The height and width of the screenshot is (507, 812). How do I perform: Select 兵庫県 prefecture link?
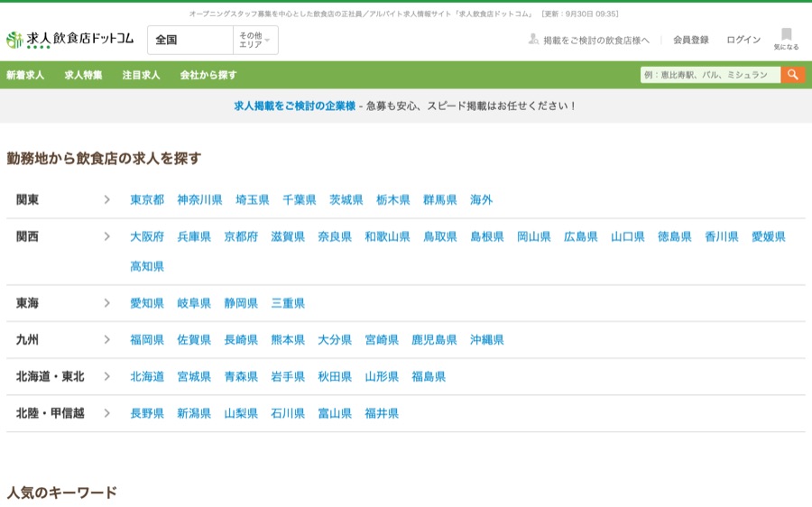(194, 236)
